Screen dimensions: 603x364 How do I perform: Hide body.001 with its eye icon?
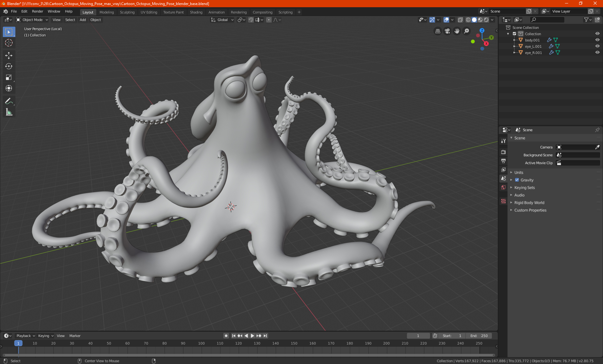pos(597,40)
